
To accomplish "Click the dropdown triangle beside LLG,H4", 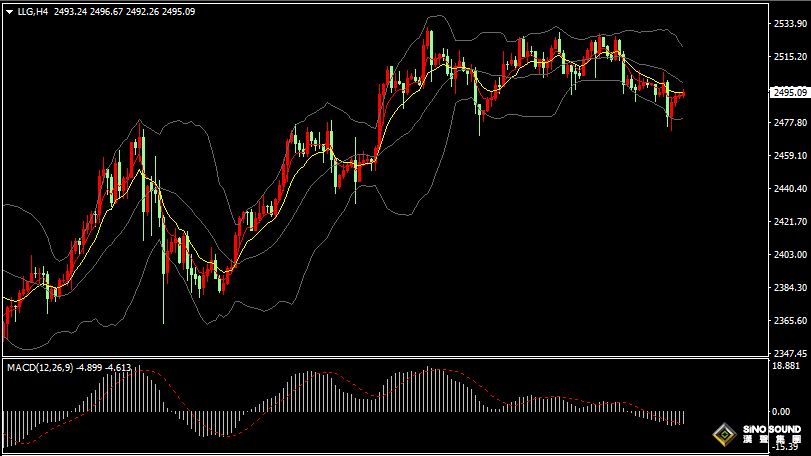I will 9,12.
